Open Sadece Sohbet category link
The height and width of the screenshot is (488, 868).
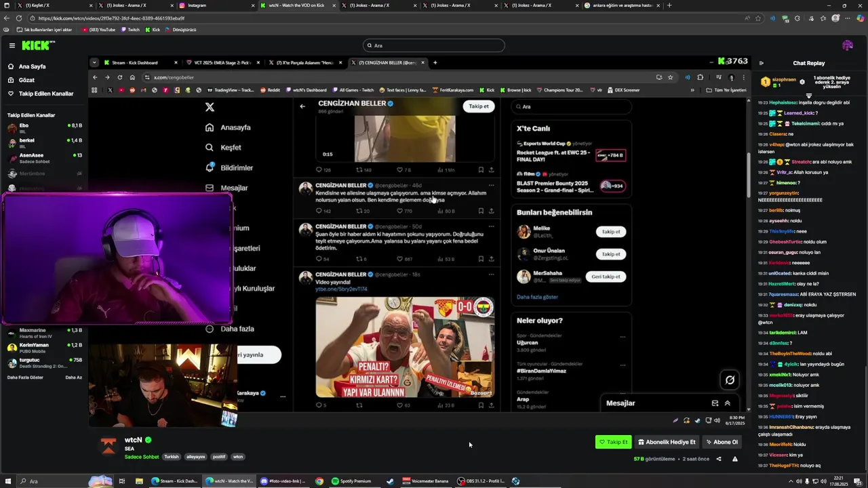tap(142, 457)
